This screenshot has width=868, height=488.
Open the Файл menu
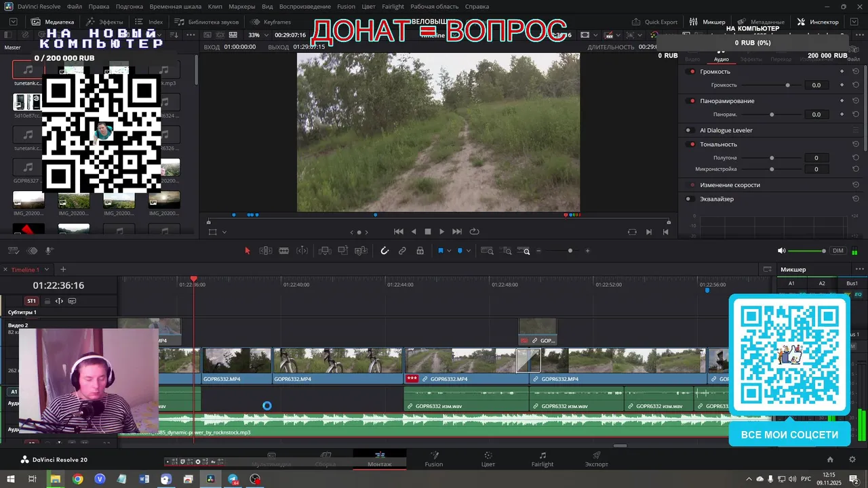75,7
